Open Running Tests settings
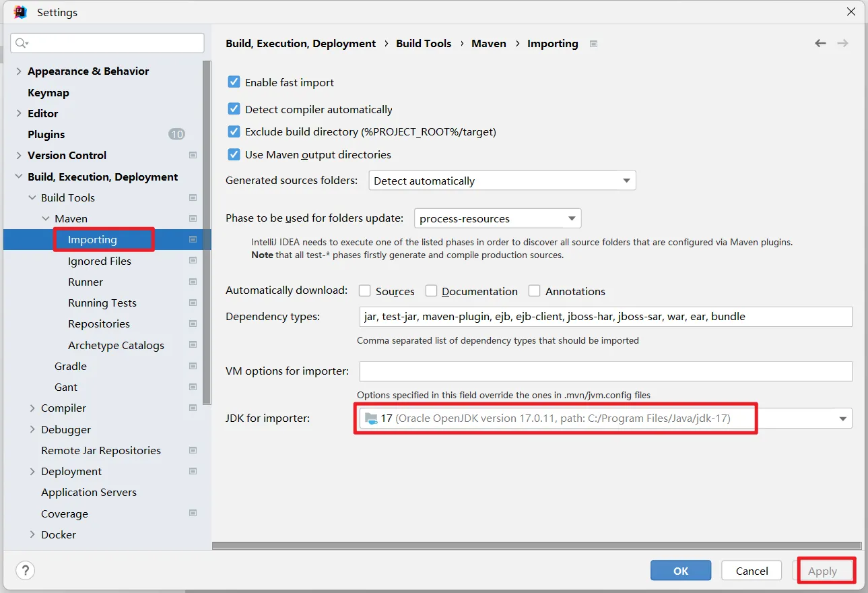 [x=102, y=303]
